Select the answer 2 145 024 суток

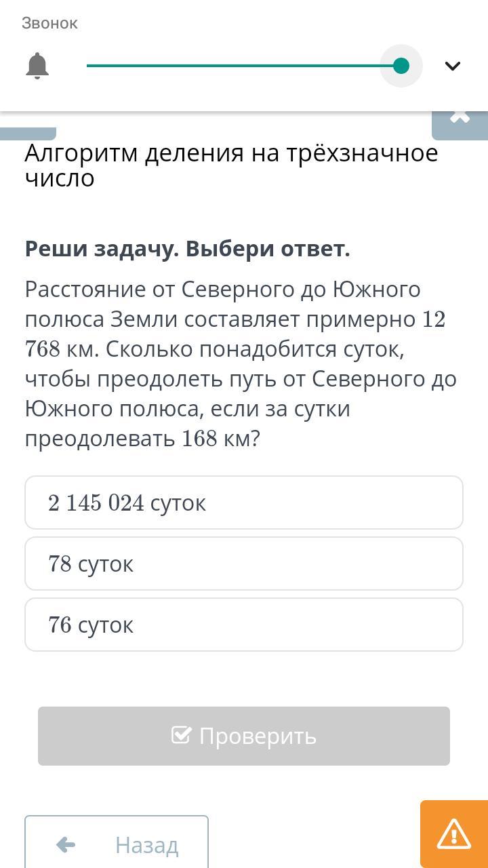point(244,502)
